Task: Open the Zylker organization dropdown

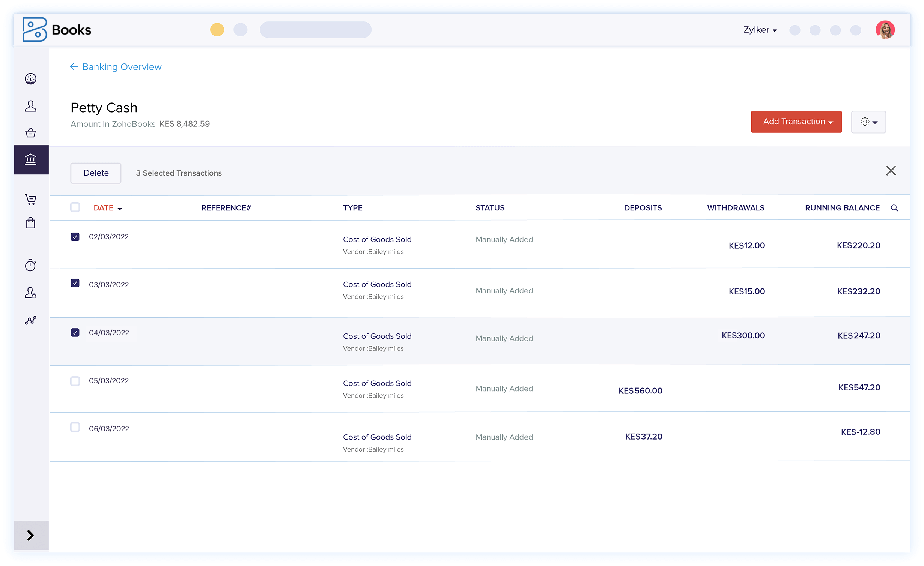Action: [x=760, y=30]
